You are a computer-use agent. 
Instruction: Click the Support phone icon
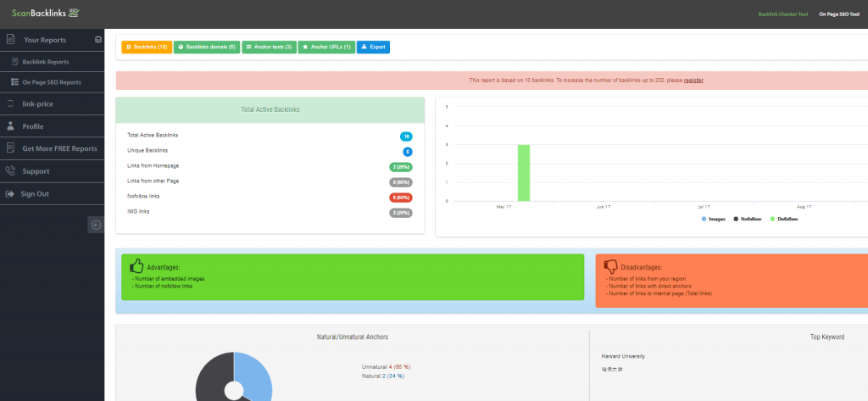[x=10, y=171]
